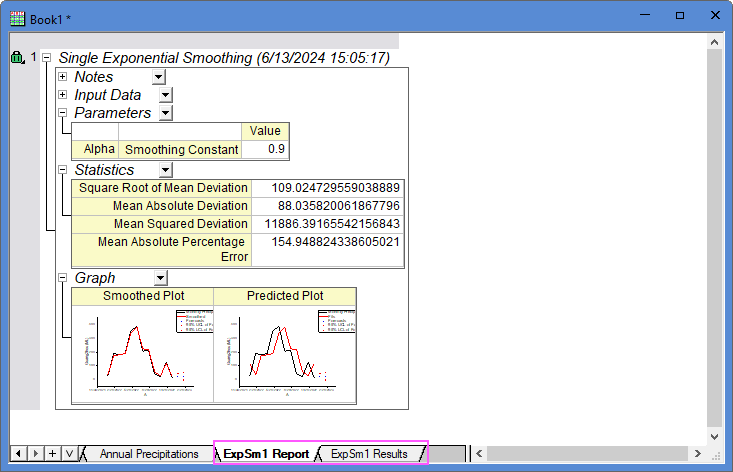Click the Predicted Plot graph thumbnail
The width and height of the screenshot is (733, 472).
pyautogui.click(x=285, y=354)
